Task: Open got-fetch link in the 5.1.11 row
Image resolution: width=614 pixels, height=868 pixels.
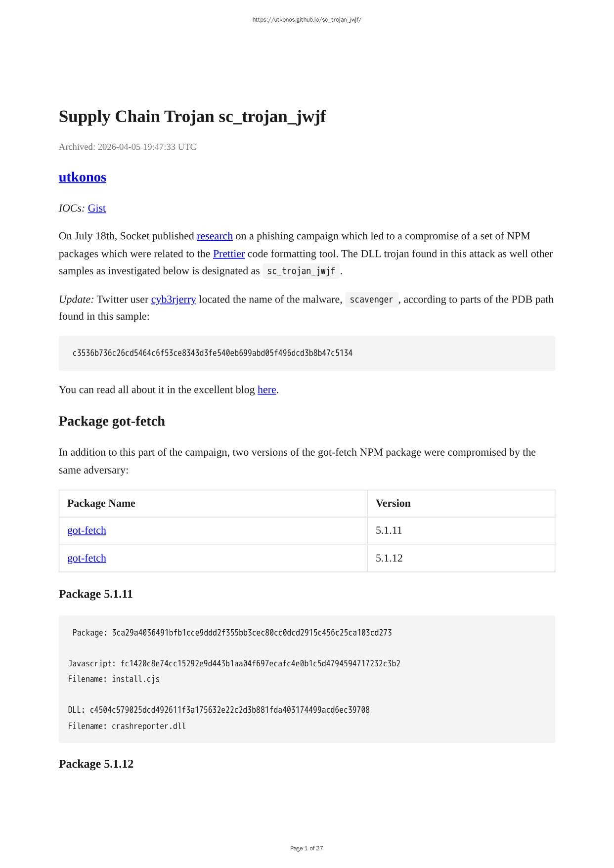Action: point(87,530)
